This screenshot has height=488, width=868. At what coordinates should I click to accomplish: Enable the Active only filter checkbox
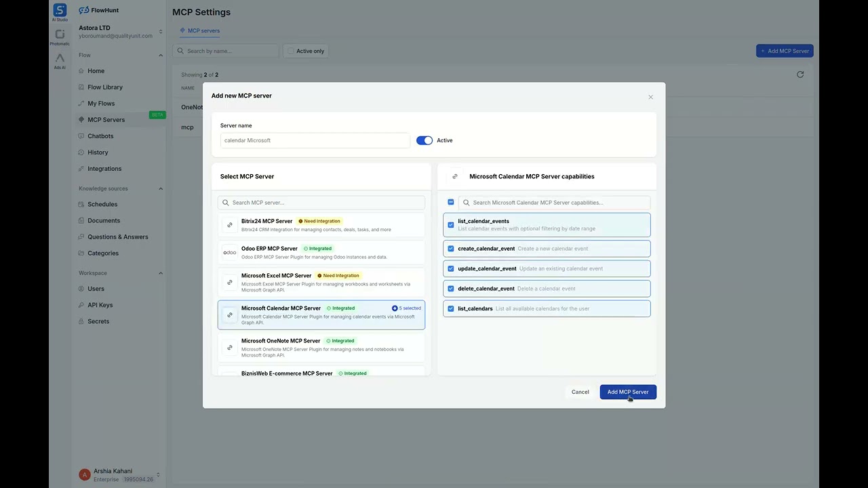(x=291, y=51)
